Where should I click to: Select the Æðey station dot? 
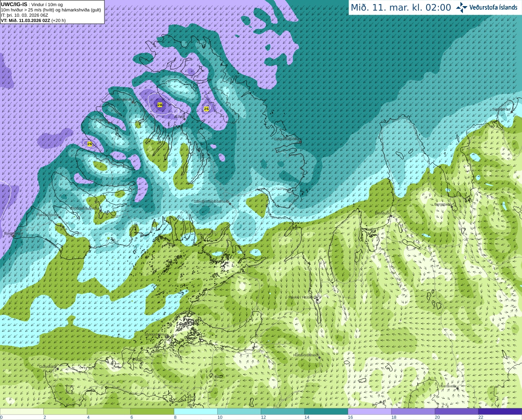pos(184,119)
